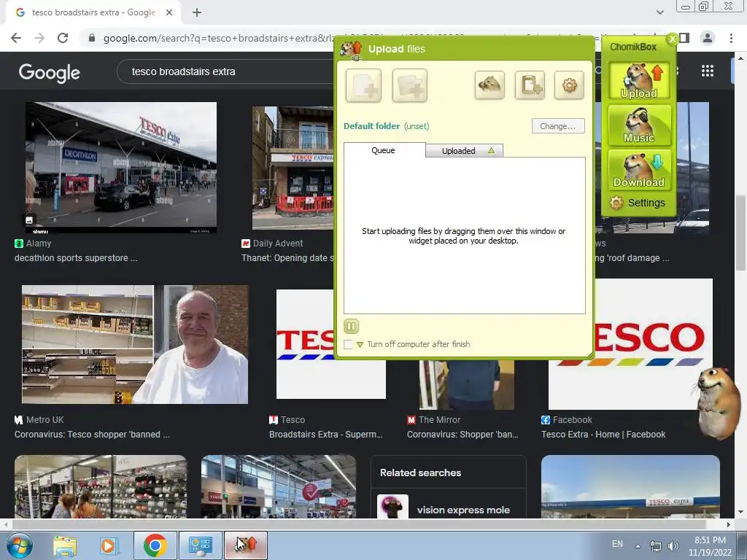Open Chrome three-dot menu

coord(731,38)
